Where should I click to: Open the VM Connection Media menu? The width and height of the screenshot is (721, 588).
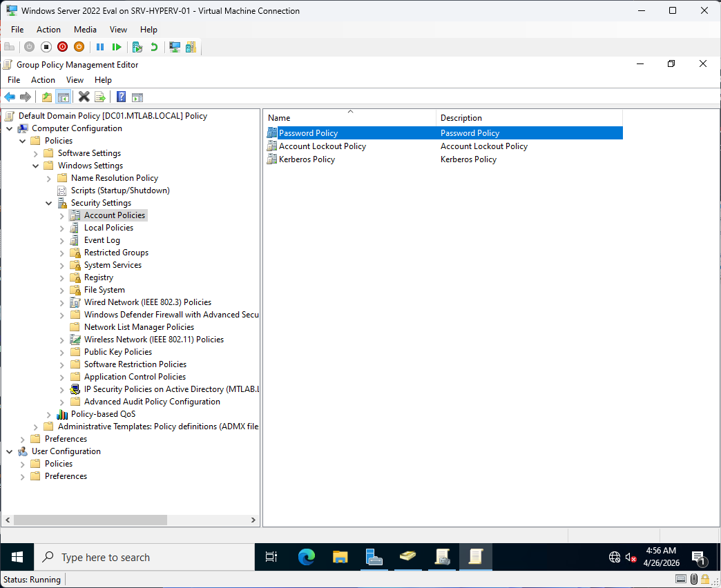85,30
